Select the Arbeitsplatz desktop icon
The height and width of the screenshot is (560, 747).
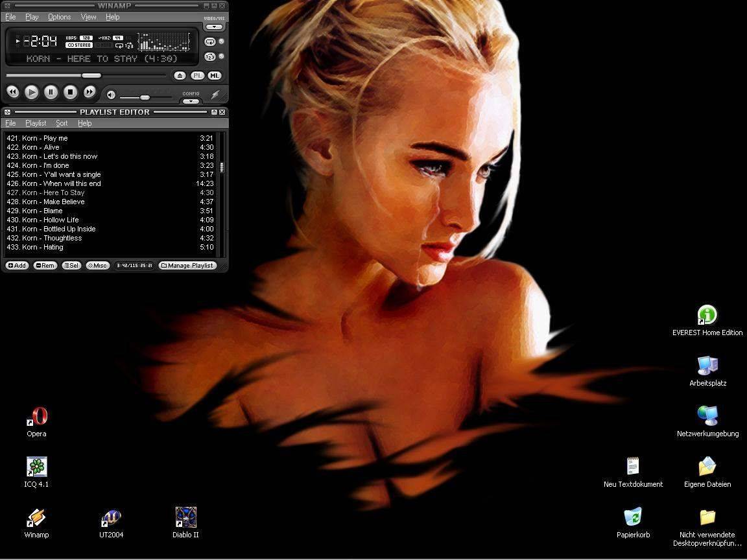click(x=707, y=366)
